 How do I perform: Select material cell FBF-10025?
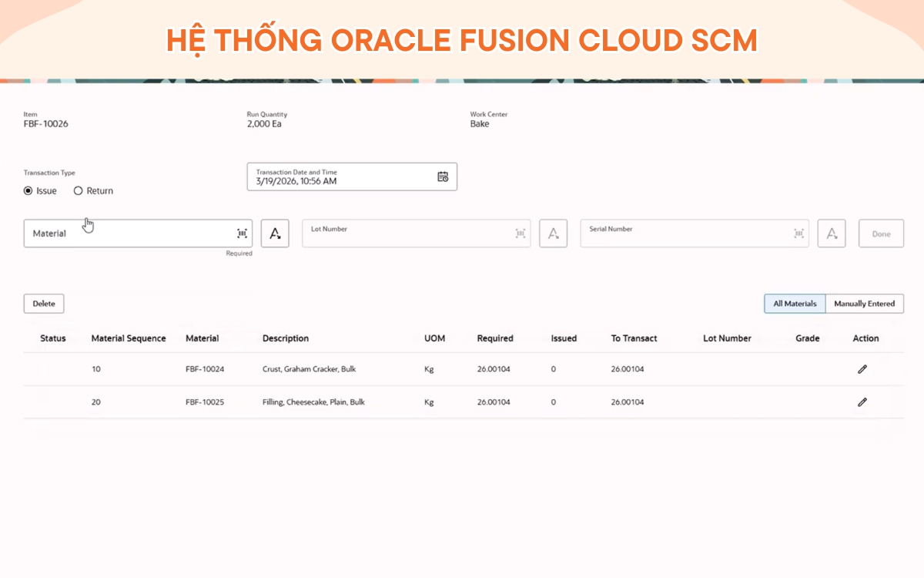(205, 402)
